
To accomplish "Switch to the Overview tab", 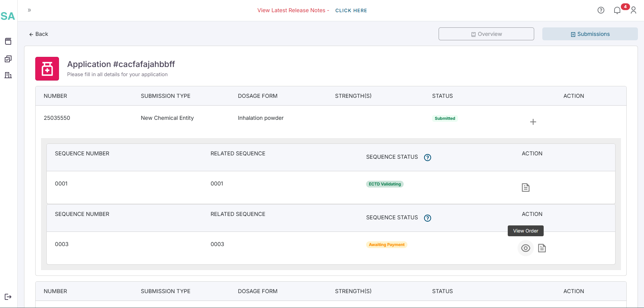I will coord(486,34).
